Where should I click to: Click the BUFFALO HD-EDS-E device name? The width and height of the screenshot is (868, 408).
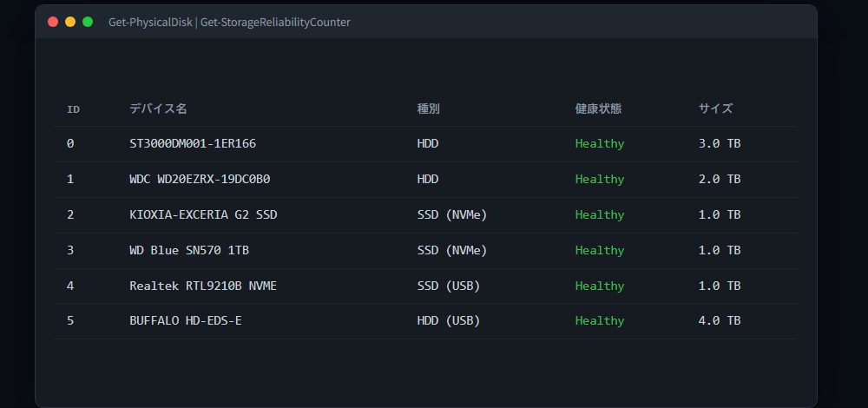(x=186, y=320)
